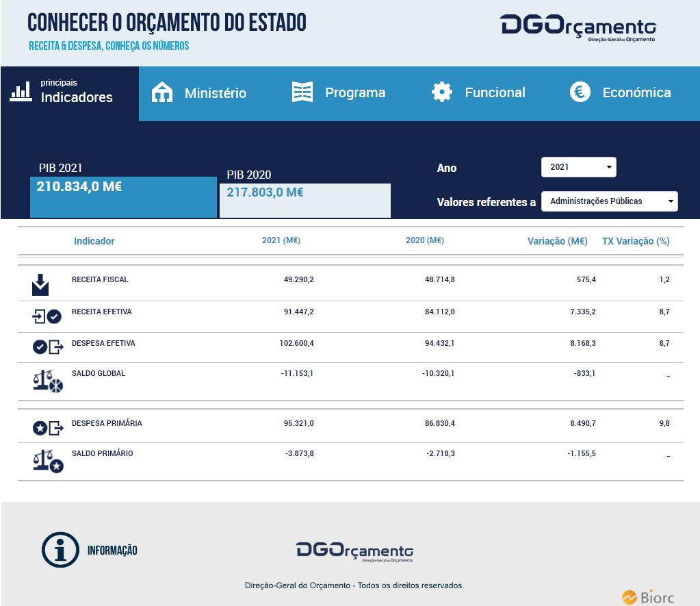Image resolution: width=700 pixels, height=606 pixels.
Task: Click the Receita Efetiva row icon
Action: (47, 316)
